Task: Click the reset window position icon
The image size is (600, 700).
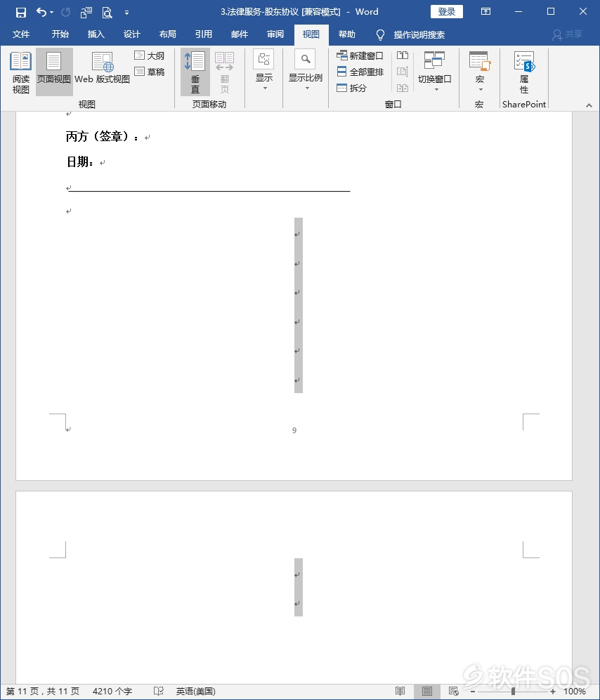Action: (403, 88)
